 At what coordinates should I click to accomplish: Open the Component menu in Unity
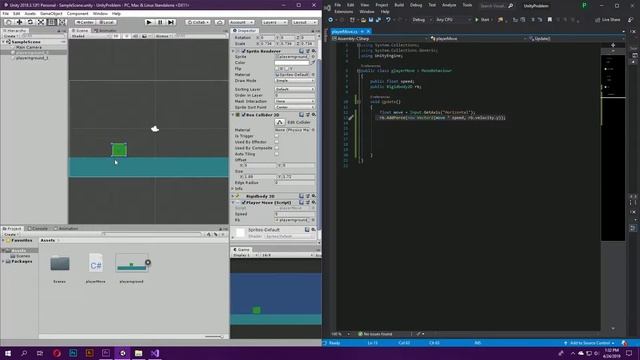[77, 13]
